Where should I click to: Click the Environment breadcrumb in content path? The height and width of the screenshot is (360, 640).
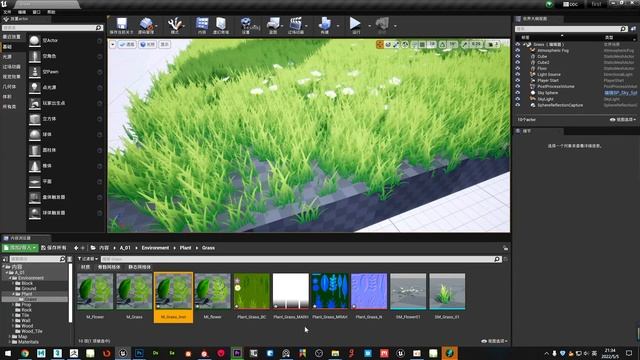tap(155, 248)
